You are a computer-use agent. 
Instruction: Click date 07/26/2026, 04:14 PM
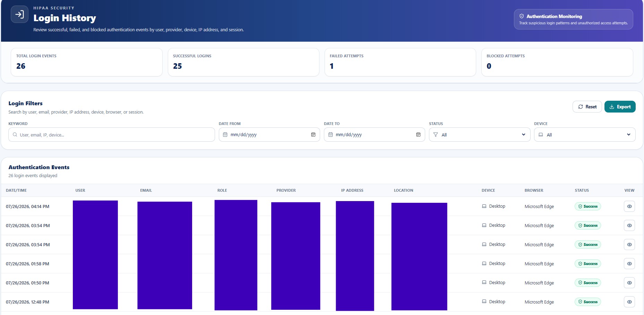[27, 206]
